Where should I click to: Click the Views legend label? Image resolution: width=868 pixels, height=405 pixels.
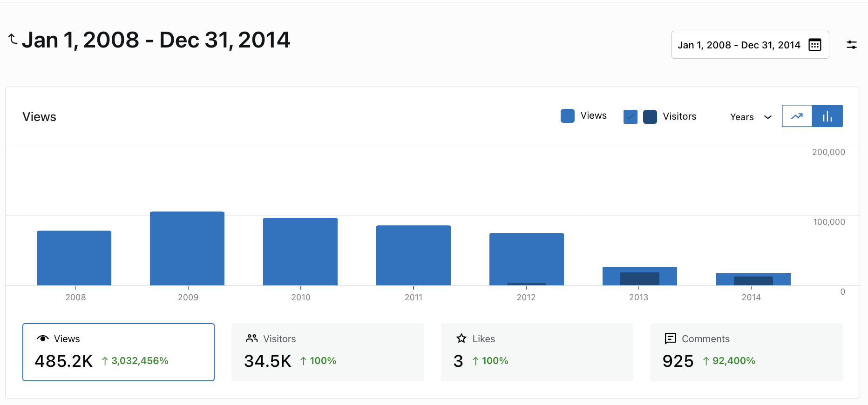[593, 115]
